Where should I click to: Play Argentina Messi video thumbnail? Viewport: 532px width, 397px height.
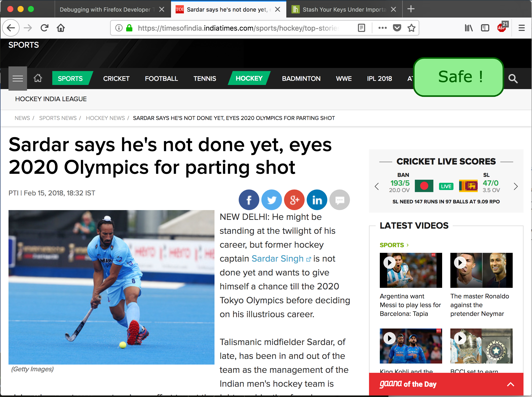click(x=411, y=270)
